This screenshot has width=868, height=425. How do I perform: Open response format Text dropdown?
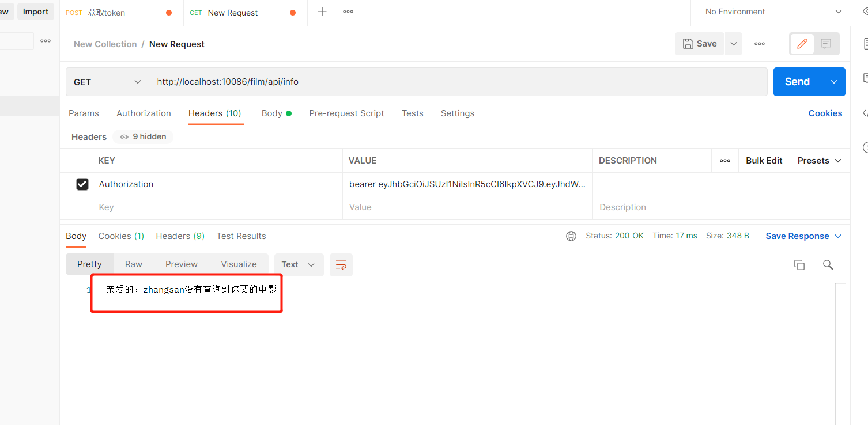[299, 265]
